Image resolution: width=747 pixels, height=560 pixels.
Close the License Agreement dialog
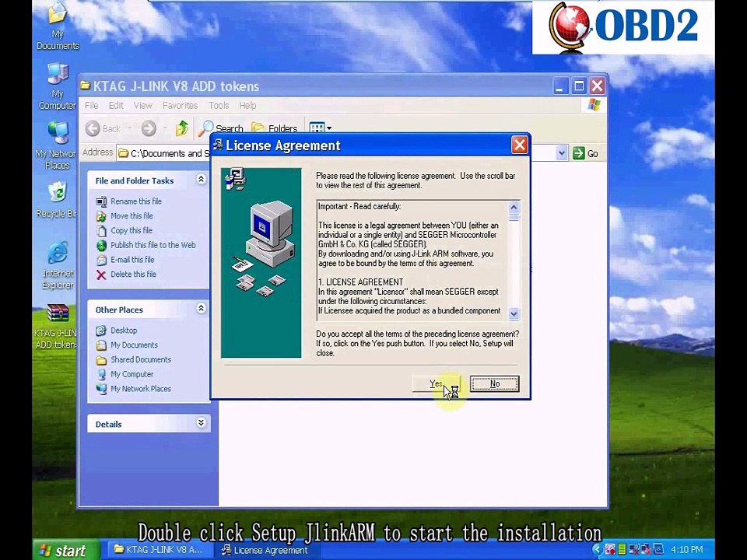[x=519, y=145]
